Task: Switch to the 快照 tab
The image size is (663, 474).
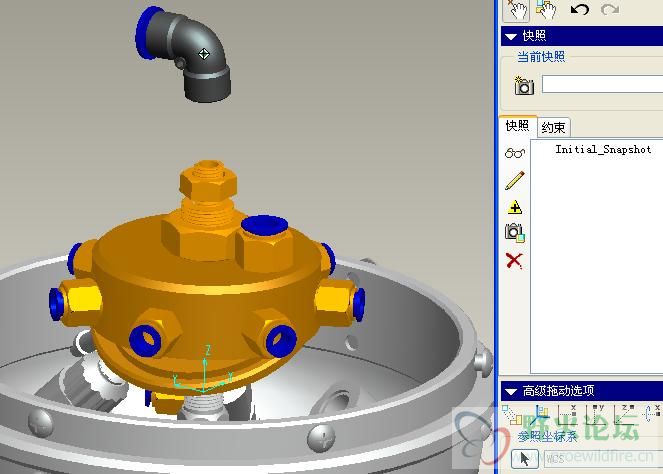Action: [x=518, y=126]
